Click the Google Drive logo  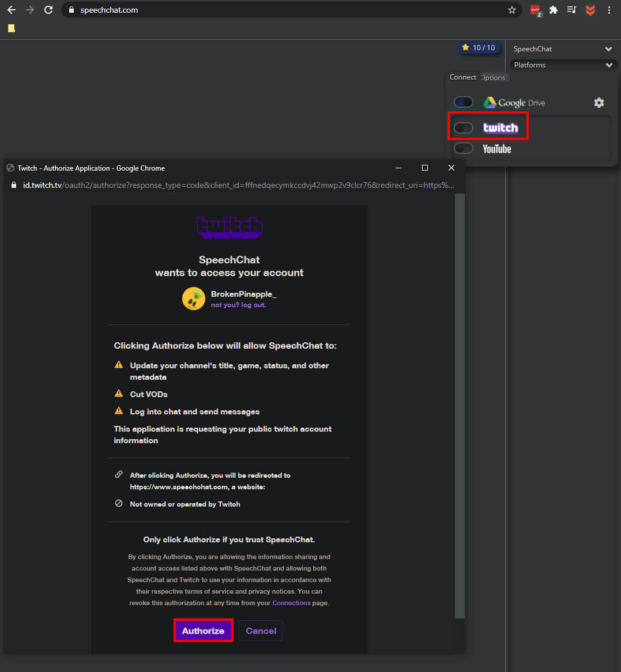tap(514, 103)
